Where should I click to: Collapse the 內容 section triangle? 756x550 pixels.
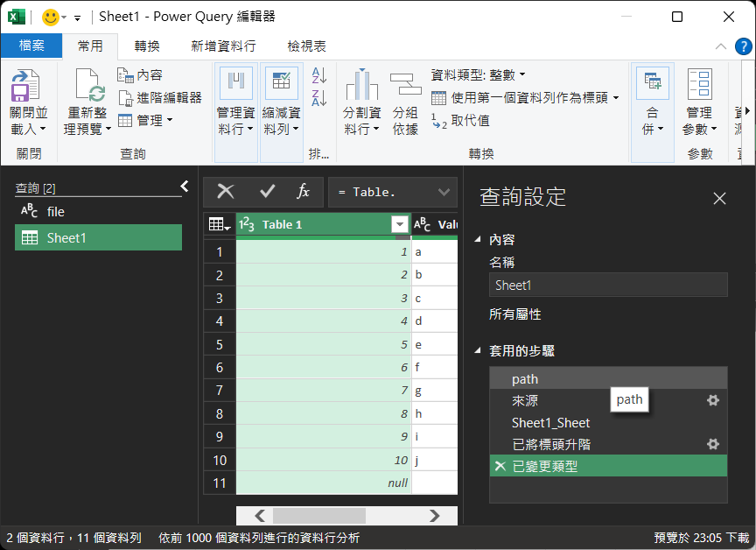(x=478, y=240)
